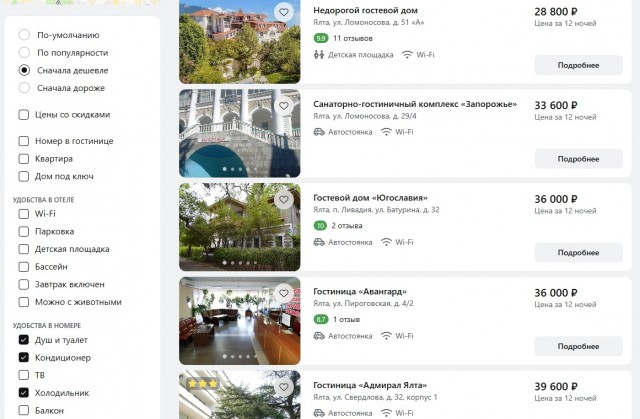Favorite the Недорогой гостевой дом listing heart
The height and width of the screenshot is (419, 640).
[x=284, y=12]
